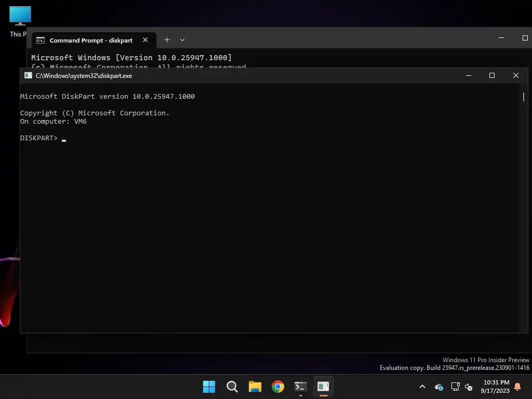Click the muted volume tray icon
The image size is (532, 399).
(x=469, y=387)
